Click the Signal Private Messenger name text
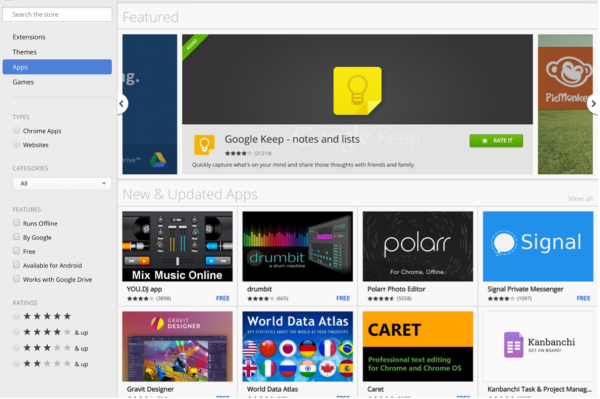Screen dimensions: 600x399 click(525, 289)
